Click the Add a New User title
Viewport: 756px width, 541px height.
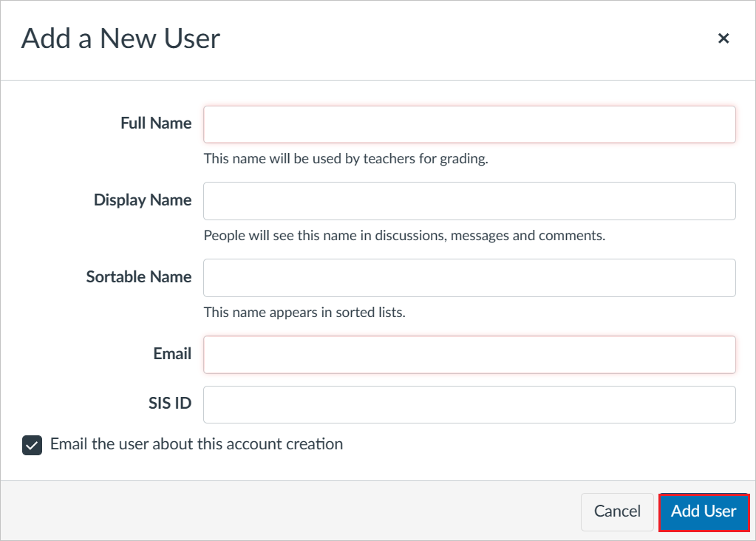(120, 38)
